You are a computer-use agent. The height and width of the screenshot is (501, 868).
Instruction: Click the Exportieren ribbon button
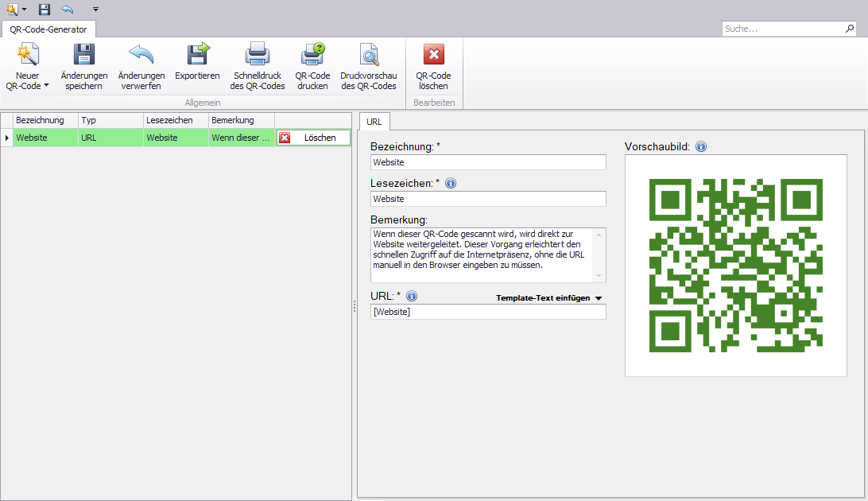click(x=197, y=62)
